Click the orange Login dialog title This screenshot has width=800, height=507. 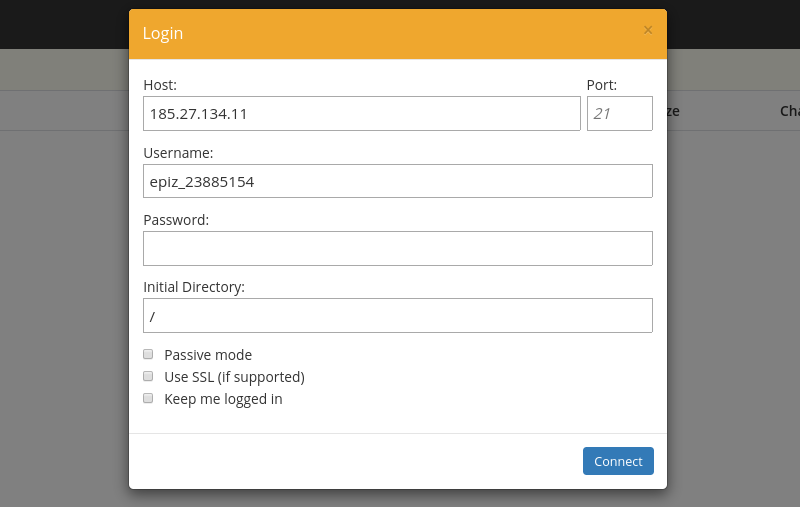pyautogui.click(x=163, y=33)
